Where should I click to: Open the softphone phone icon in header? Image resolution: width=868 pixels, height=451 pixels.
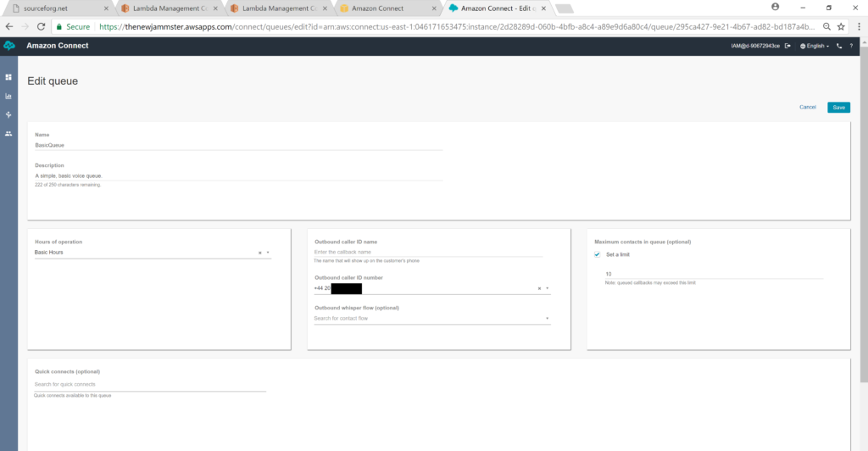pyautogui.click(x=839, y=46)
